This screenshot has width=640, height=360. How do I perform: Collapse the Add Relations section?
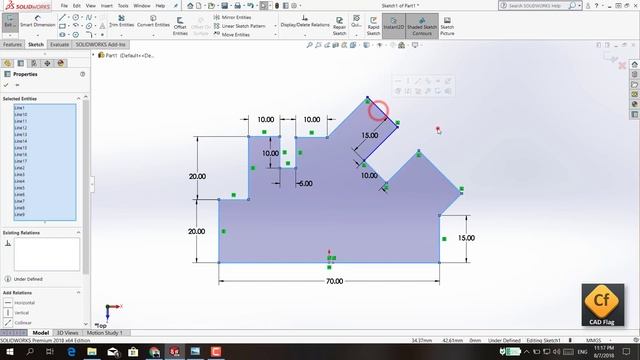point(78,292)
